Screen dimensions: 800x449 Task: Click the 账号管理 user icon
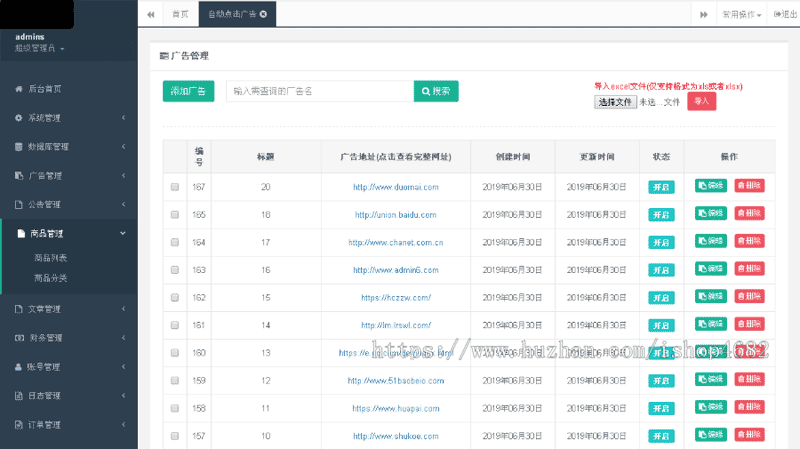tap(19, 367)
